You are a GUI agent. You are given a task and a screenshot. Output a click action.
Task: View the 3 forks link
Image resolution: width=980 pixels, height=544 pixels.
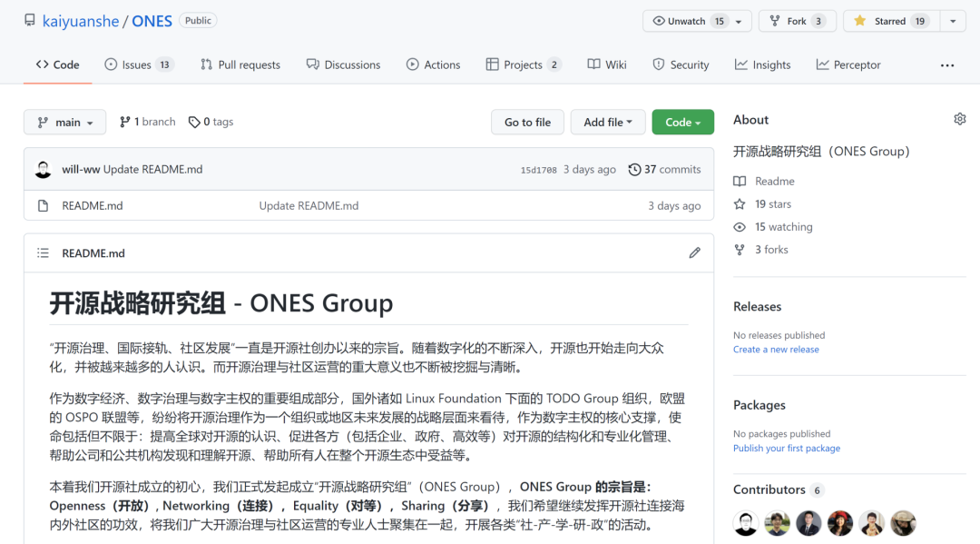coord(771,250)
